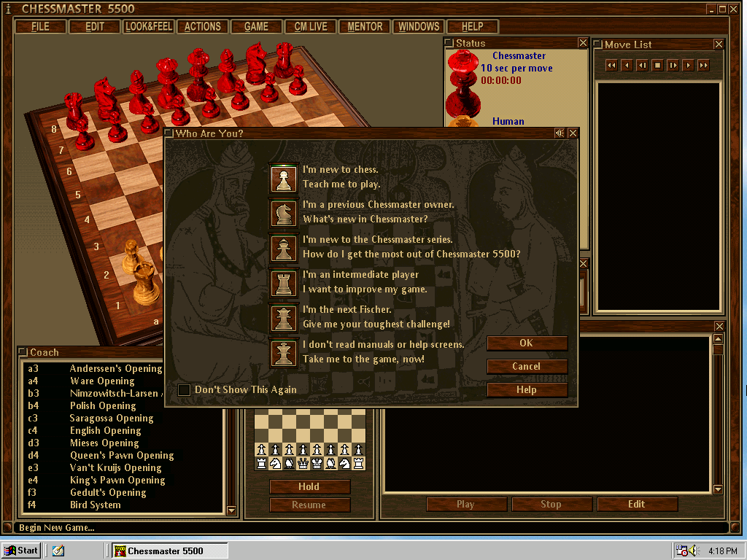Screen dimensions: 747x560
Task: Click the quick launch icon beside Start
Action: pyautogui.click(x=58, y=551)
